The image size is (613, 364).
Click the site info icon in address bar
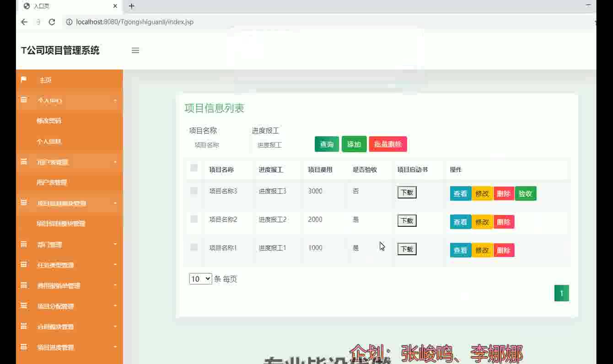tap(69, 22)
